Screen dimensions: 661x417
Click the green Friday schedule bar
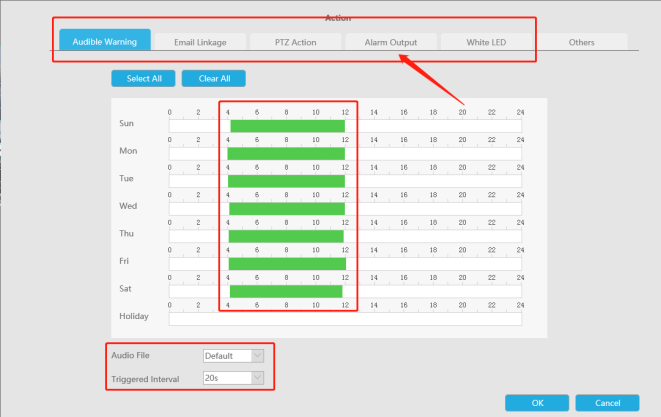point(287,263)
